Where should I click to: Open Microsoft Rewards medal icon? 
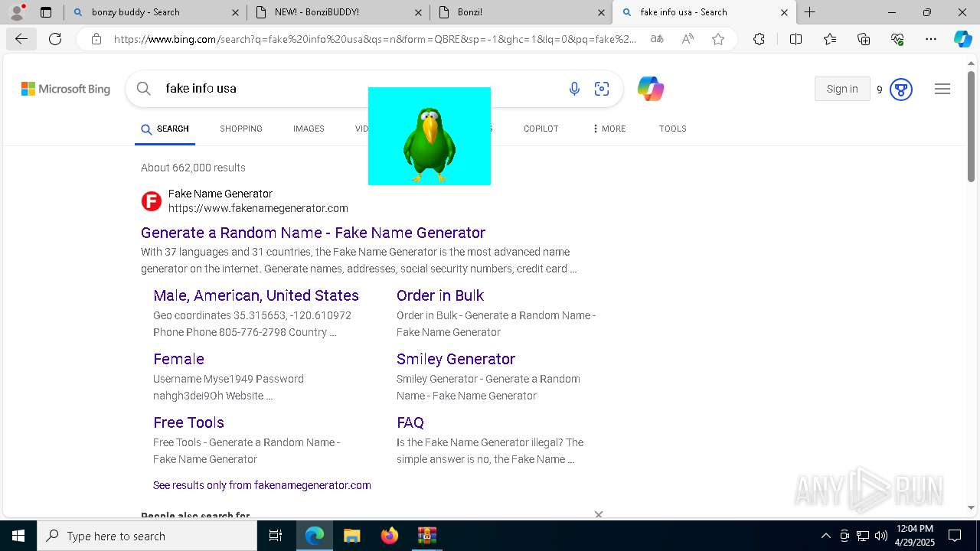(901, 90)
